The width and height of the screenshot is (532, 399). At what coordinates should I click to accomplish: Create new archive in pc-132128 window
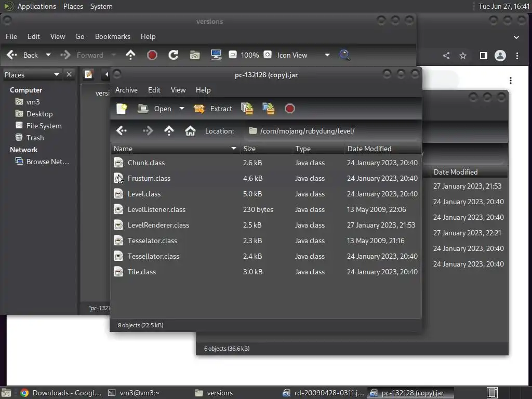click(122, 109)
